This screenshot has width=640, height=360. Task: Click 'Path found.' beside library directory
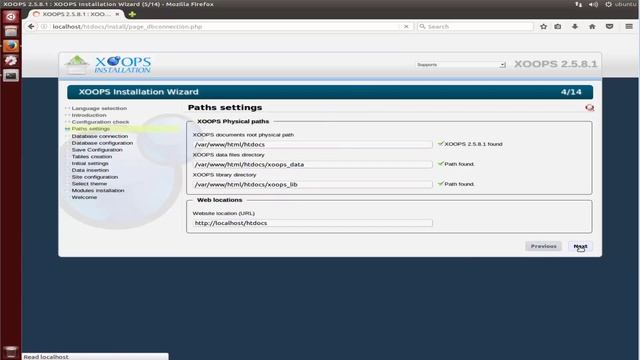tap(459, 184)
